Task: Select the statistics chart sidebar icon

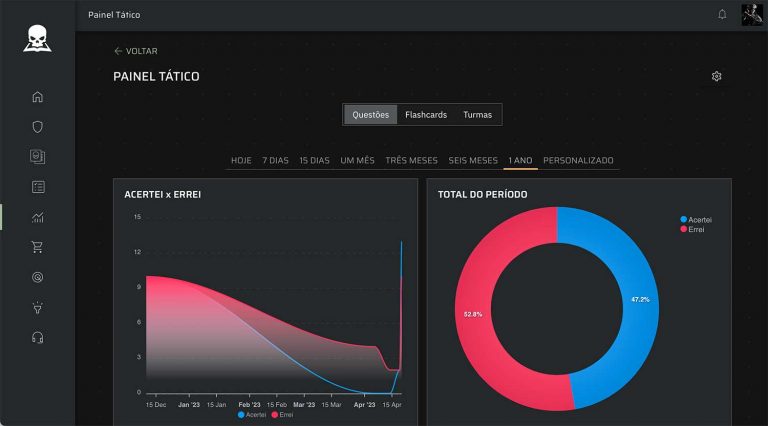Action: (x=38, y=217)
